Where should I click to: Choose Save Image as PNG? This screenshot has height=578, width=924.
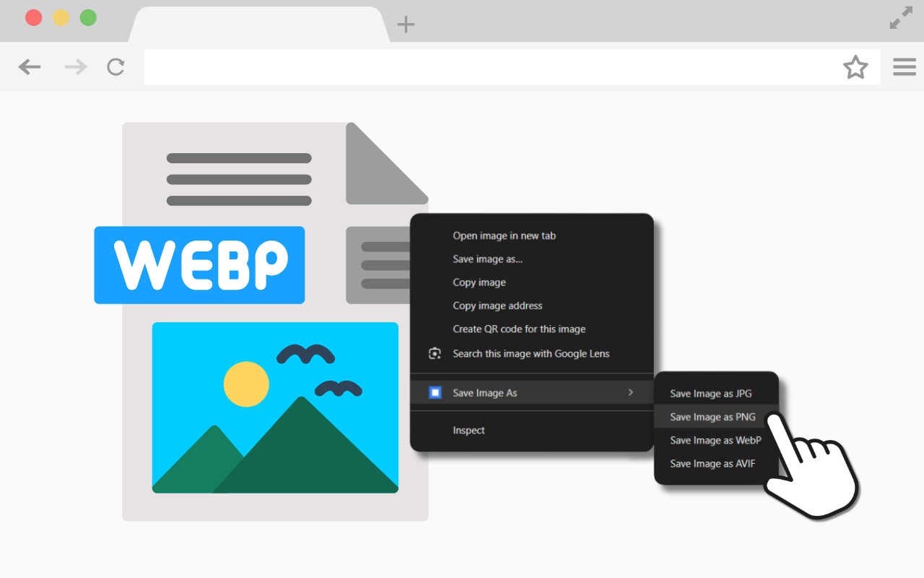pos(712,416)
